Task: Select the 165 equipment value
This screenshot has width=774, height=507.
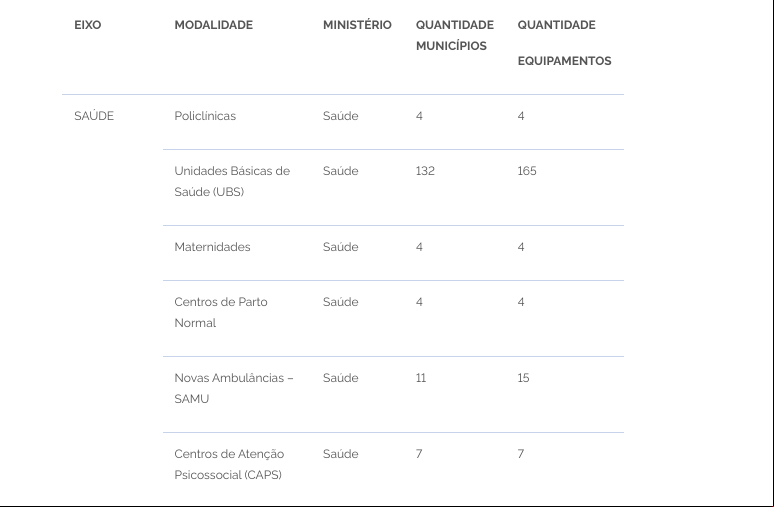Action: [x=527, y=171]
